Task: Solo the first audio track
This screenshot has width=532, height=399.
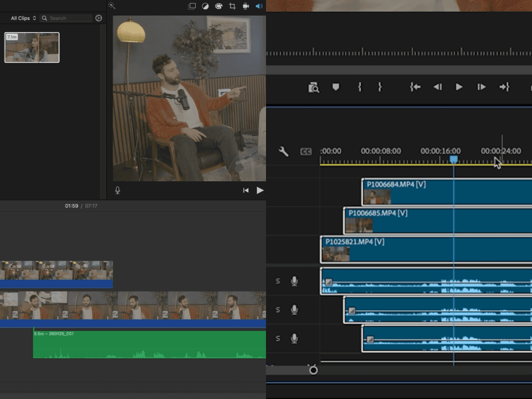Action: [x=278, y=281]
